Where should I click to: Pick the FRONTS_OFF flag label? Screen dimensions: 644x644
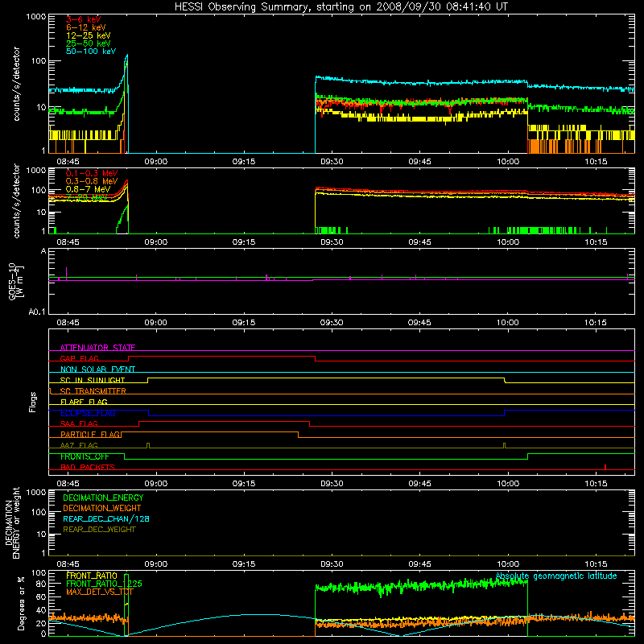[x=85, y=456]
